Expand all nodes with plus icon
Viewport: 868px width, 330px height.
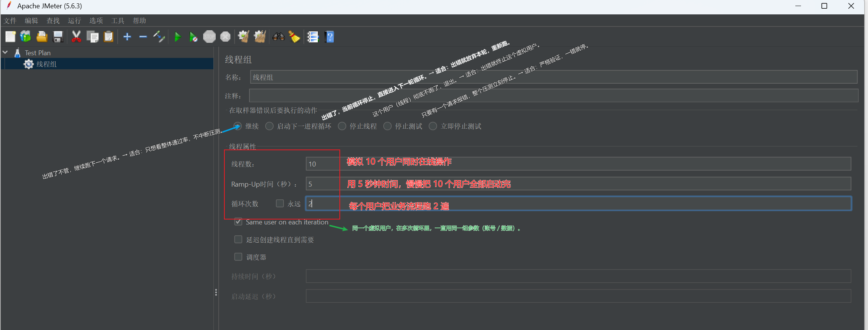[127, 37]
